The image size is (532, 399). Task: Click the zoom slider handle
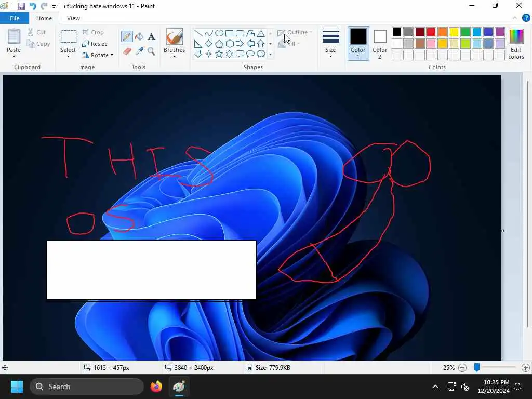[x=477, y=367]
